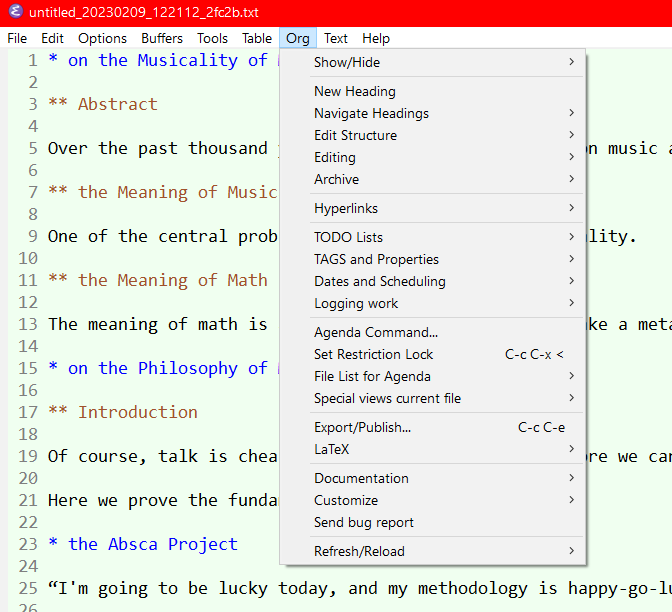Open the Archive submenu
672x612 pixels.
click(x=336, y=179)
